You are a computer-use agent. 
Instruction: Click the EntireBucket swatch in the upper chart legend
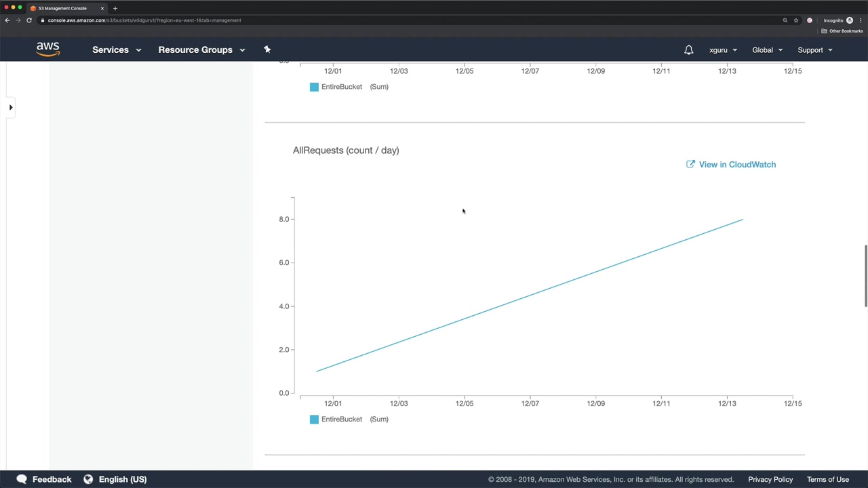tap(314, 87)
